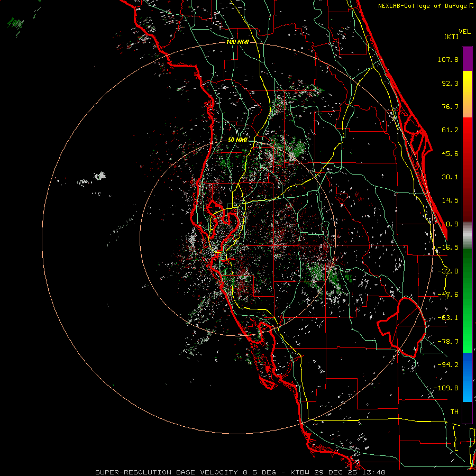Click the 107.8 velocity scale value
Screen dimensions: 476x476
(x=448, y=59)
